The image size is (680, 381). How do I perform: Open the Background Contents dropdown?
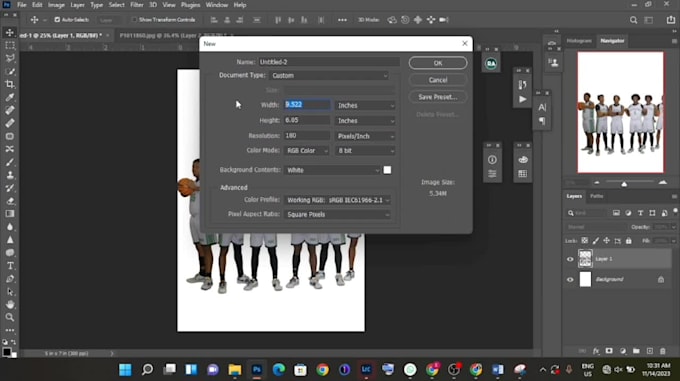pyautogui.click(x=332, y=170)
